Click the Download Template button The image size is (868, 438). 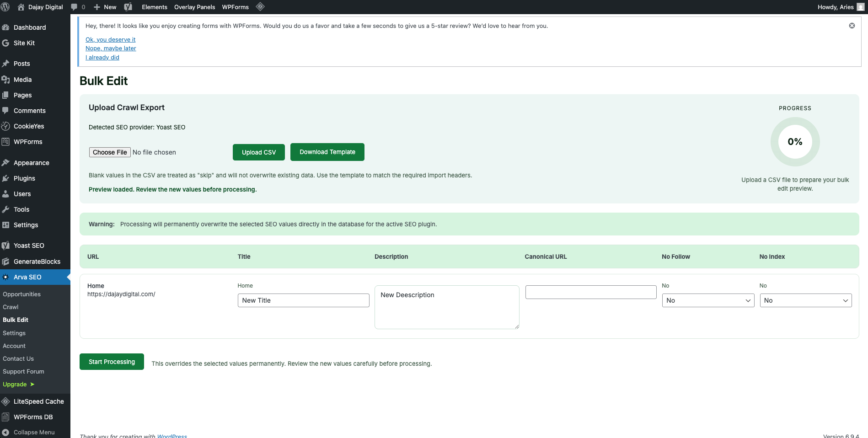[x=327, y=152]
